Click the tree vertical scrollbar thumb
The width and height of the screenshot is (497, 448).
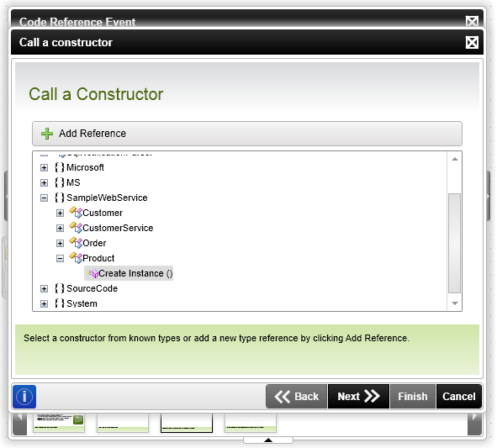454,243
